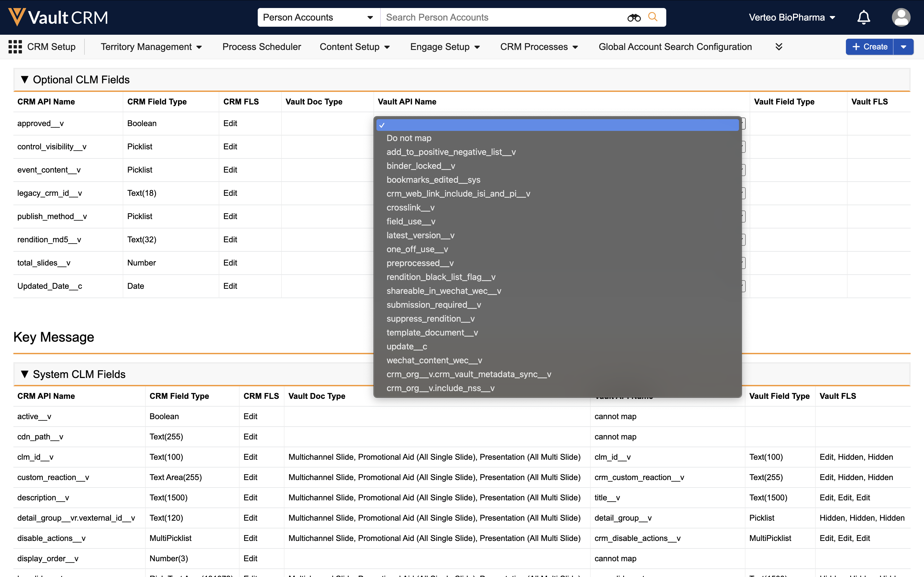Focus the Search Person Accounts field
The height and width of the screenshot is (577, 924).
[504, 18]
